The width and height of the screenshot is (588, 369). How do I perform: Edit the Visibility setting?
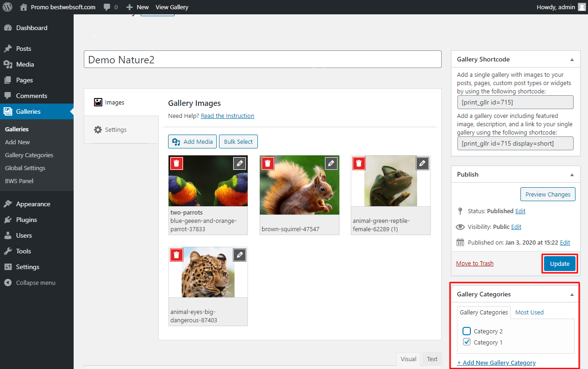[x=516, y=227]
